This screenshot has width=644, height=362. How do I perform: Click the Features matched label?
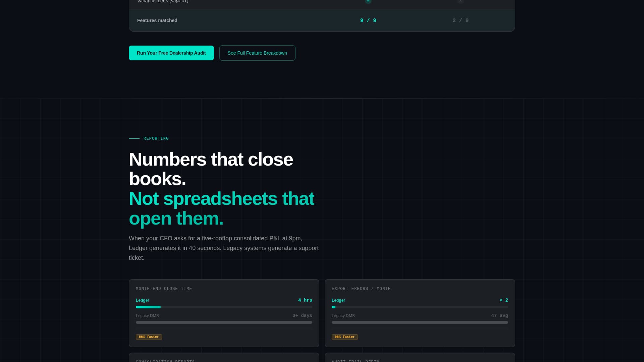[x=157, y=20]
